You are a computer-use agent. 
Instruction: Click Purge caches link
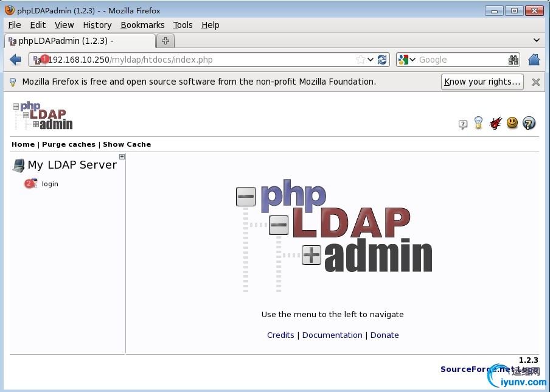click(69, 144)
